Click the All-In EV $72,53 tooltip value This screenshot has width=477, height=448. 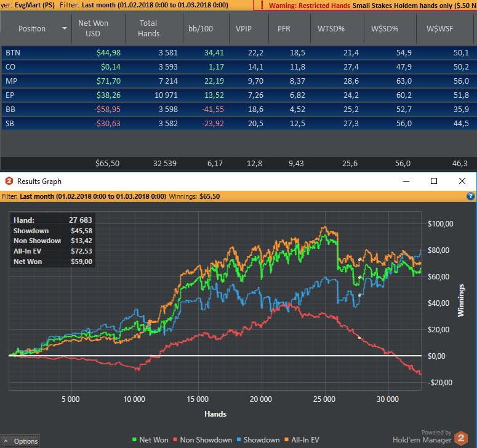[81, 251]
